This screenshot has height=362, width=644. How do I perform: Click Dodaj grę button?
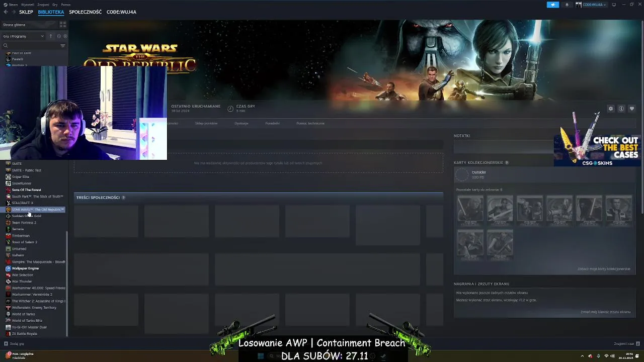click(x=14, y=344)
